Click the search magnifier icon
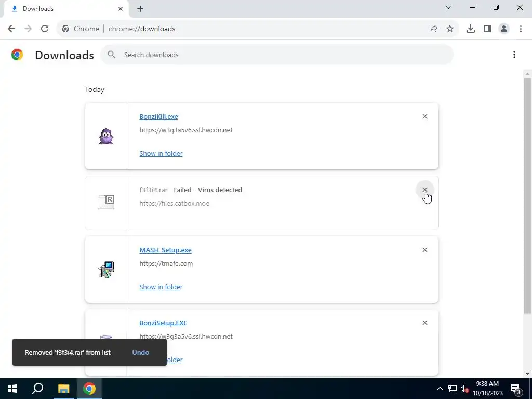 click(112, 54)
